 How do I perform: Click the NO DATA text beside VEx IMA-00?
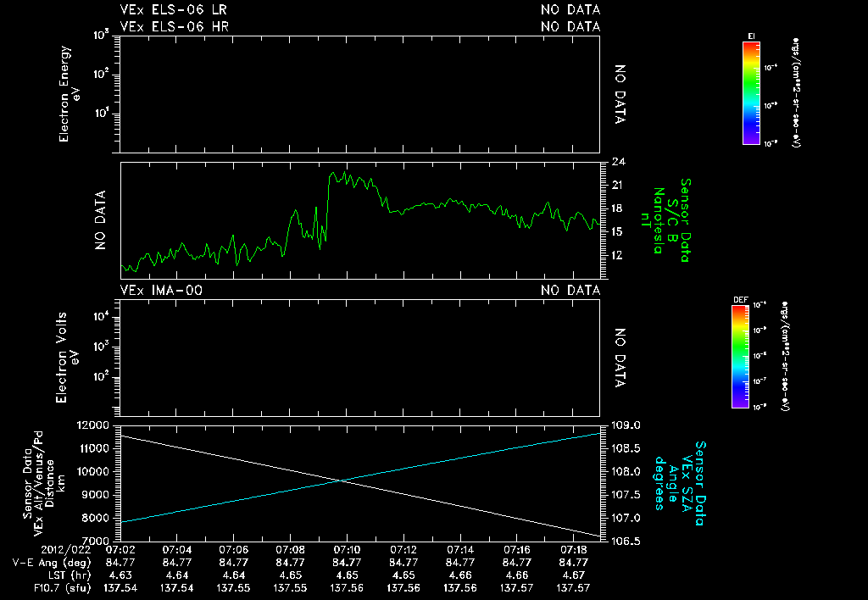pos(570,290)
